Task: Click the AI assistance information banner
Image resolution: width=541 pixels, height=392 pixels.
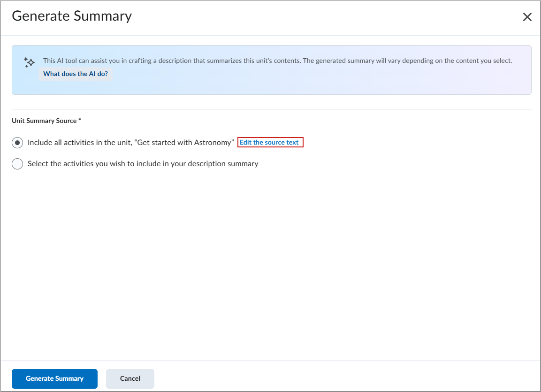Action: click(x=270, y=69)
